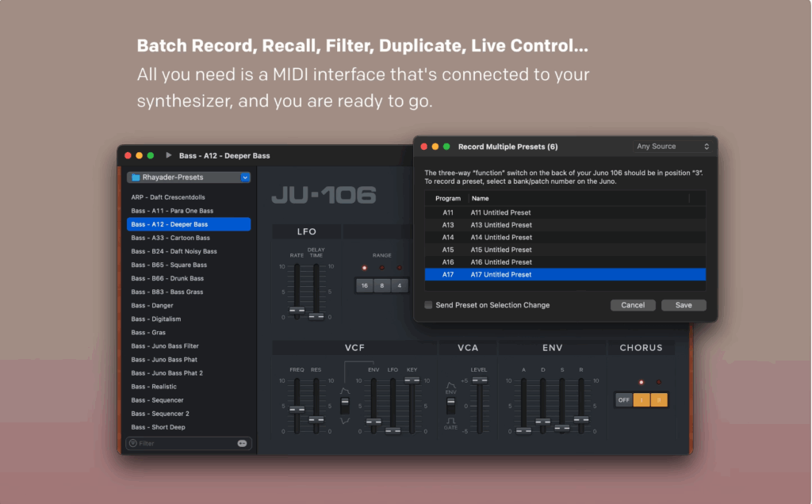
Task: Click the play triangle in the title bar
Action: (168, 155)
